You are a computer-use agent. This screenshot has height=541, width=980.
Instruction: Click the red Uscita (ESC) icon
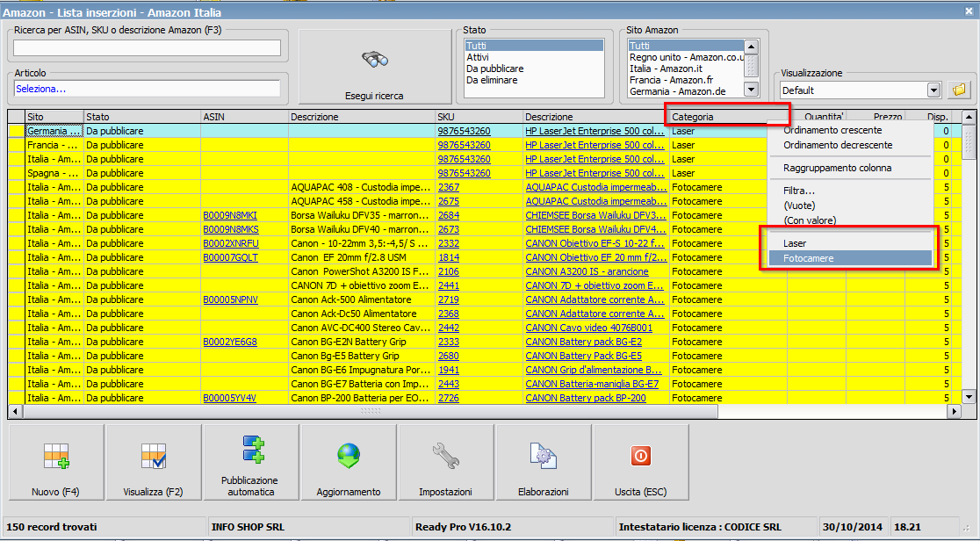[x=641, y=457]
